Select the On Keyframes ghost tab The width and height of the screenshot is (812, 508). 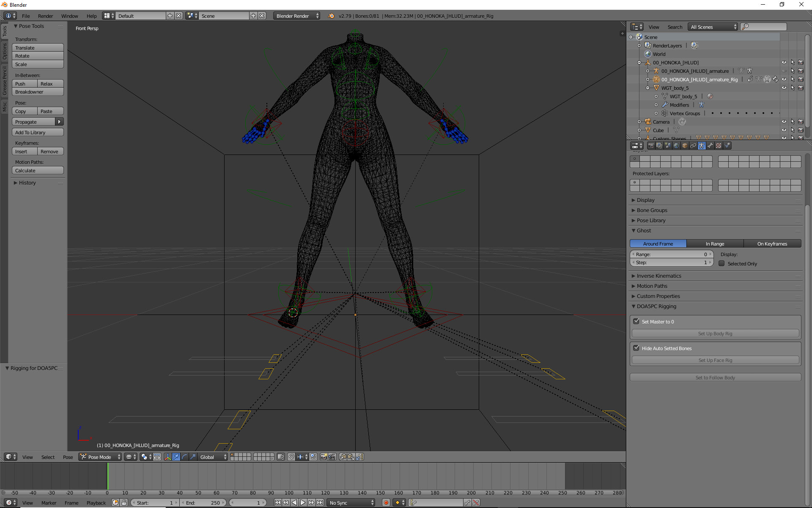[x=772, y=243]
